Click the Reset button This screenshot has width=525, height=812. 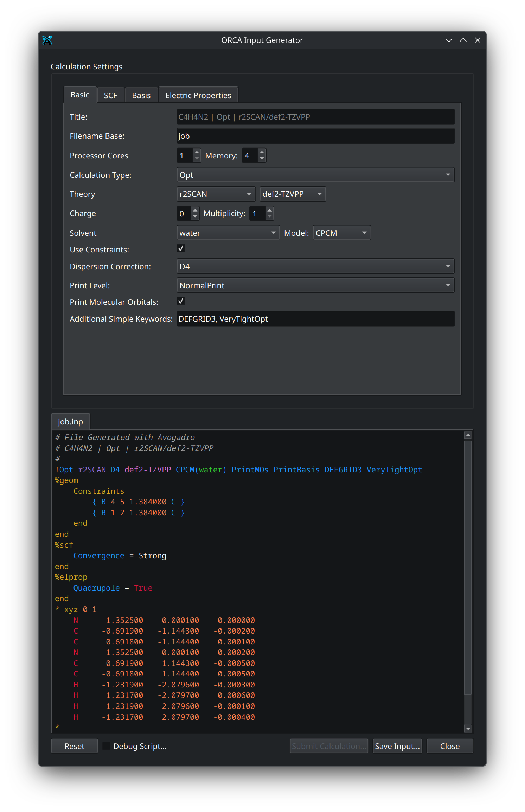[x=74, y=746]
